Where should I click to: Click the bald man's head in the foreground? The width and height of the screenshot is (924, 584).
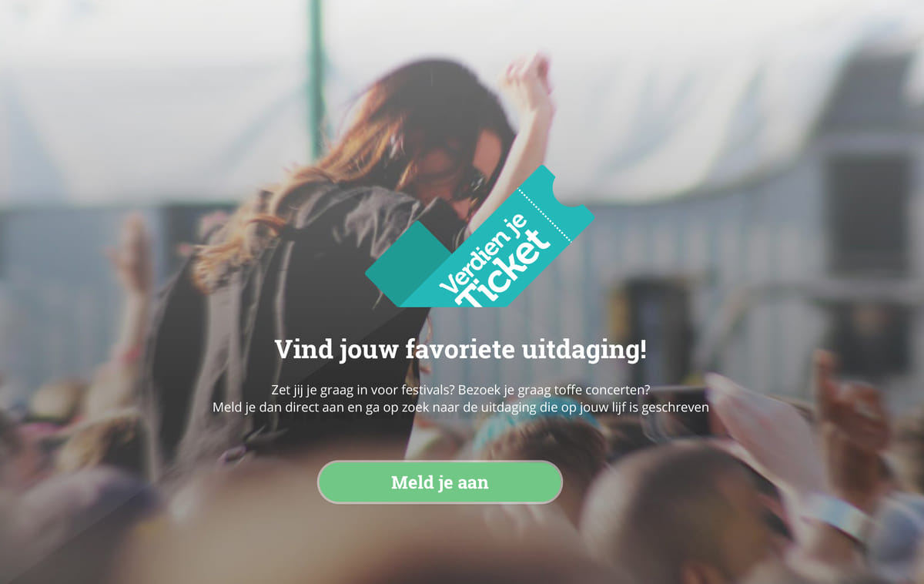(x=670, y=512)
